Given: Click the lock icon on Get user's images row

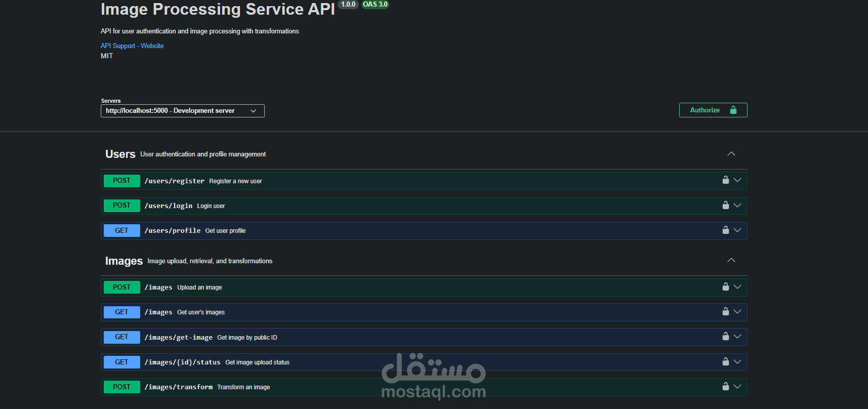Looking at the screenshot, I should pos(725,311).
